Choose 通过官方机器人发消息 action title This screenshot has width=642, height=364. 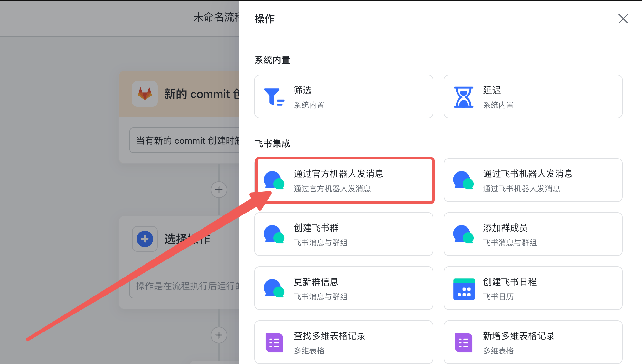tap(339, 174)
